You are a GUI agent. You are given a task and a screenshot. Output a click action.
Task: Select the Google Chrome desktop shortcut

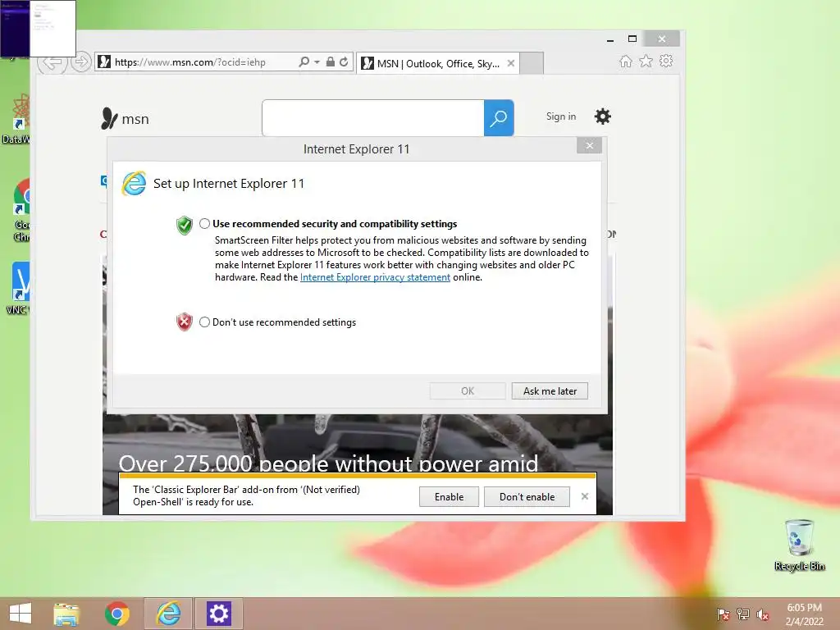point(21,210)
